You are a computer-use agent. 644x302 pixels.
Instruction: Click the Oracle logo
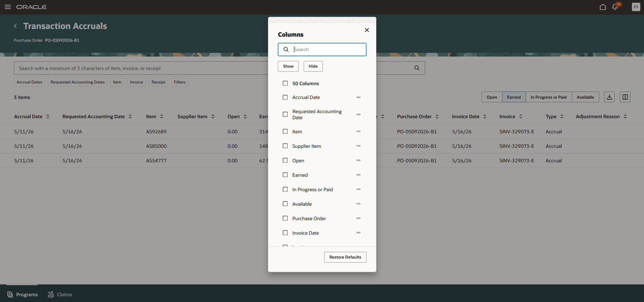(x=31, y=7)
